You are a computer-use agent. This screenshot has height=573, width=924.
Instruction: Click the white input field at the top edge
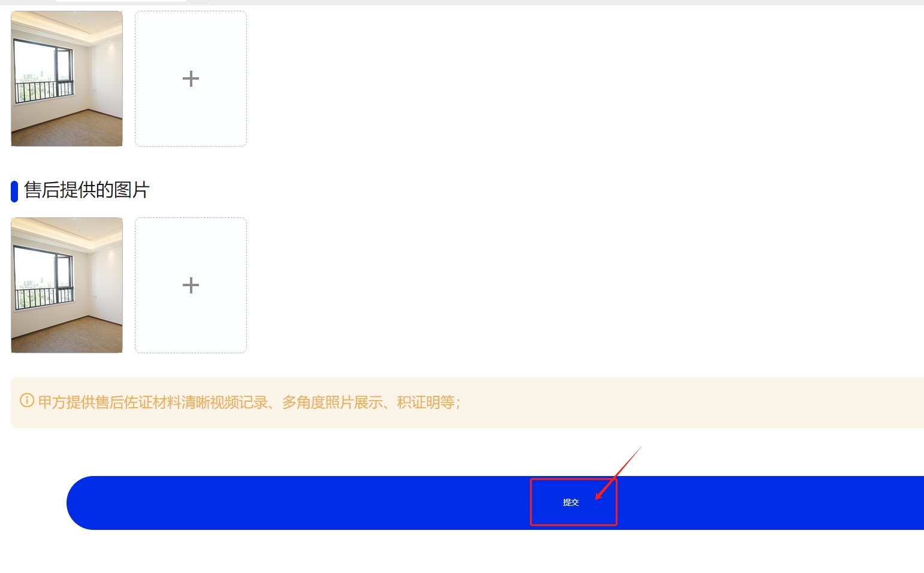(120, 1)
